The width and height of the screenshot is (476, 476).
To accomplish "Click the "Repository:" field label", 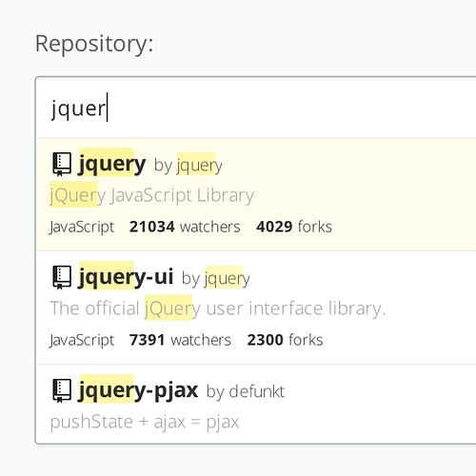I will [x=94, y=44].
